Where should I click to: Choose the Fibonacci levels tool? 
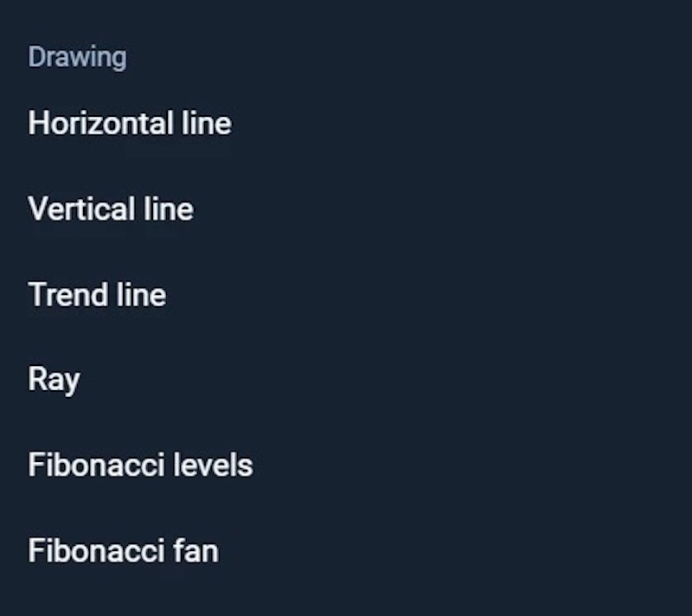point(140,465)
